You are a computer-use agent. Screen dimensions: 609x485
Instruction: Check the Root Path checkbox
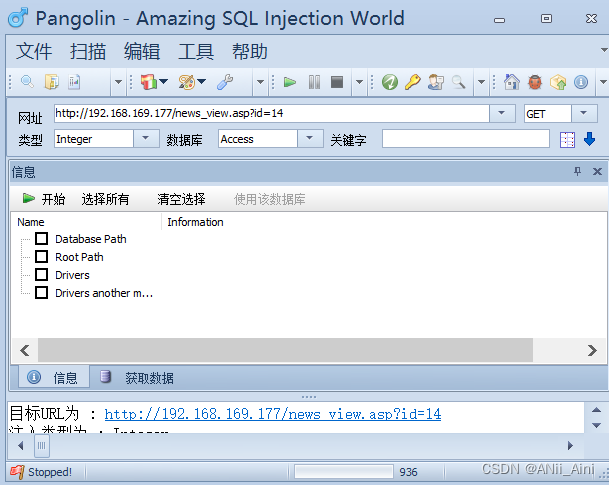point(42,256)
